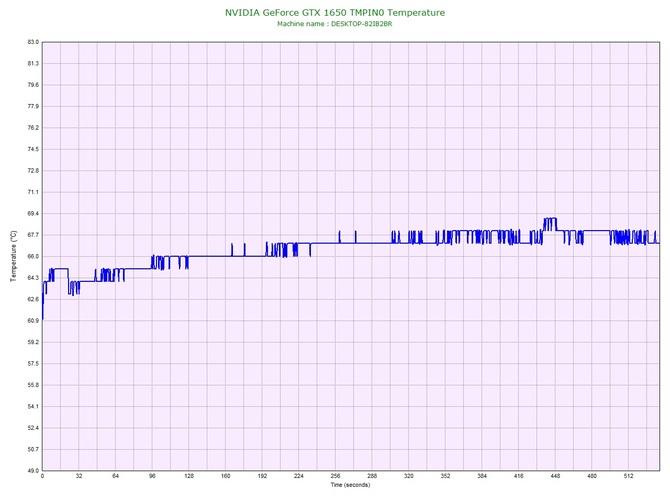This screenshot has height=502, width=670.
Task: Click the 96 seconds time axis label
Action: point(152,476)
